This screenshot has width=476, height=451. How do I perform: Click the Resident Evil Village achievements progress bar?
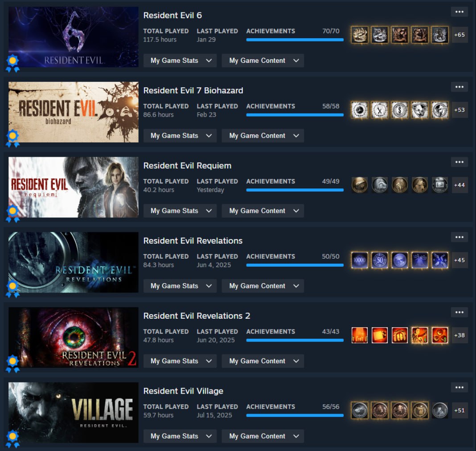coord(295,415)
